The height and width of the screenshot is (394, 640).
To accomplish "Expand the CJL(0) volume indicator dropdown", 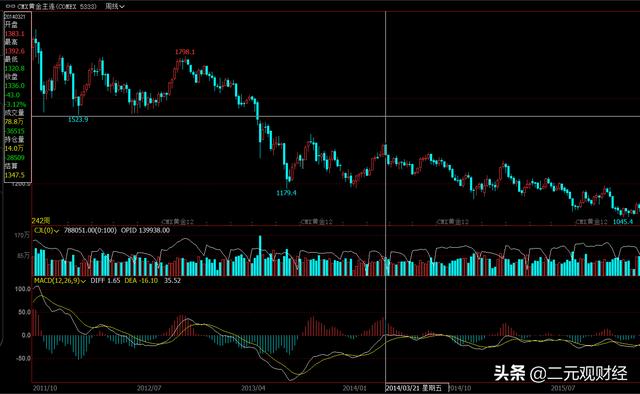I will (46, 231).
